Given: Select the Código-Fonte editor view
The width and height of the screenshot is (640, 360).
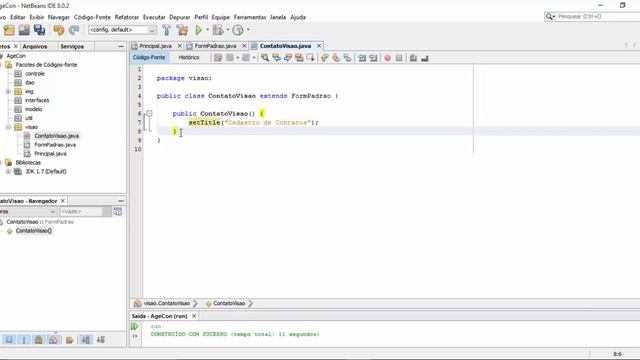Looking at the screenshot, I should click(x=149, y=58).
